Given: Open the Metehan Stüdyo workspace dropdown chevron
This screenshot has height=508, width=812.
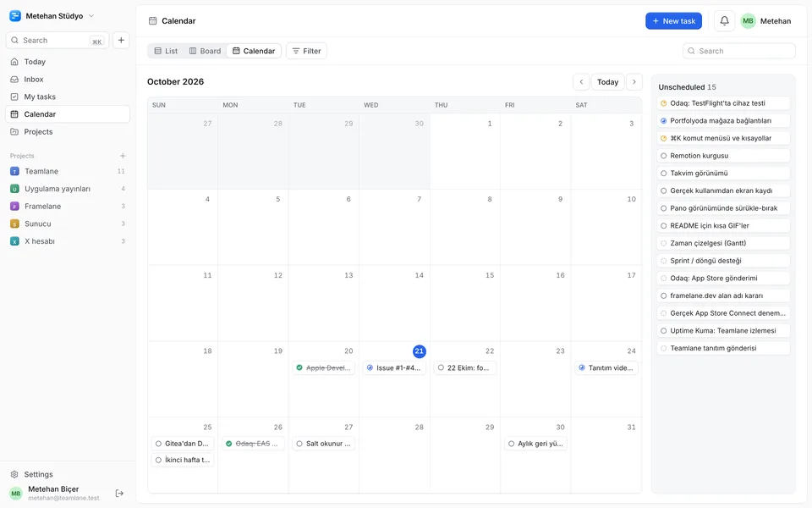Looking at the screenshot, I should click(x=91, y=16).
